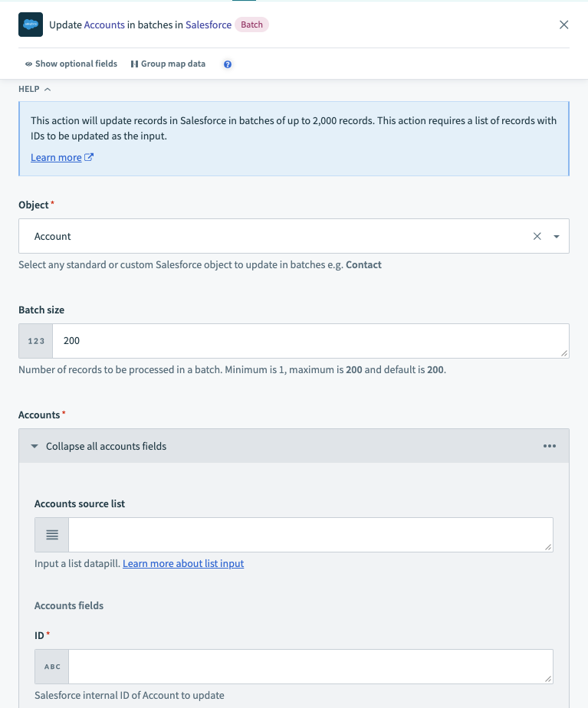Click the Accounts source list input
The image size is (588, 708).
tap(310, 535)
